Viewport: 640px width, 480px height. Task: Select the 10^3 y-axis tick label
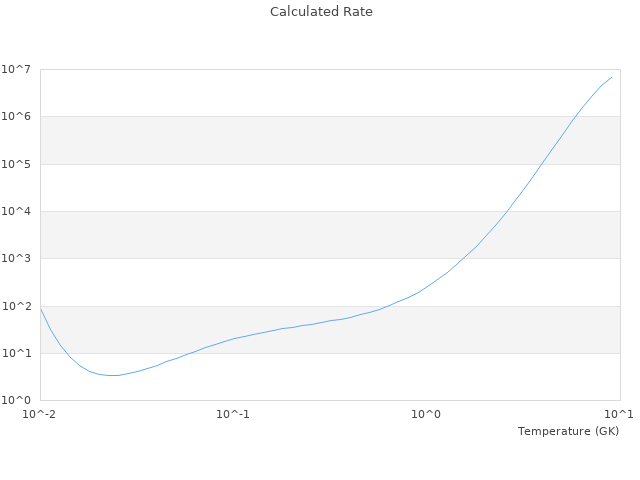(18, 259)
